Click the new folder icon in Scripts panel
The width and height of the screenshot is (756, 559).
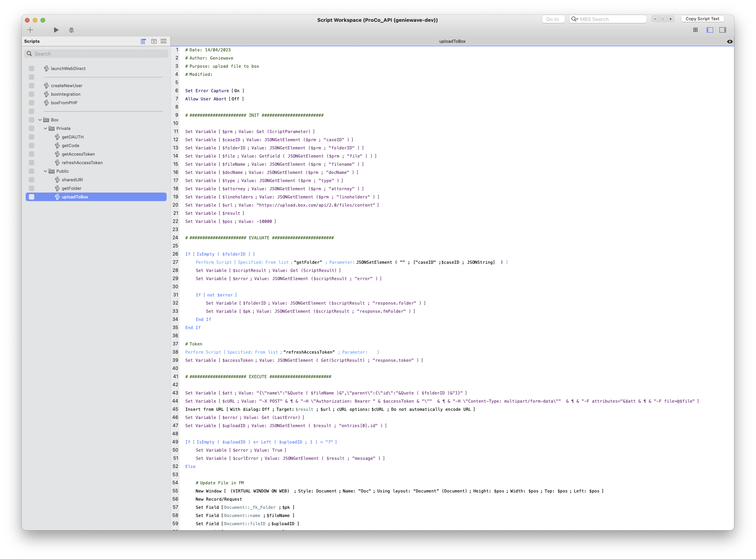pyautogui.click(x=154, y=41)
